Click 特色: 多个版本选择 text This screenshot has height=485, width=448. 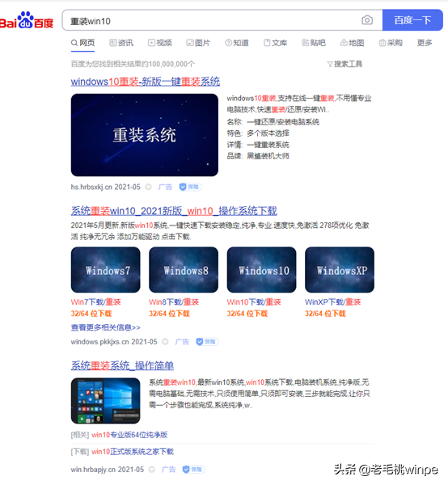pos(258,133)
